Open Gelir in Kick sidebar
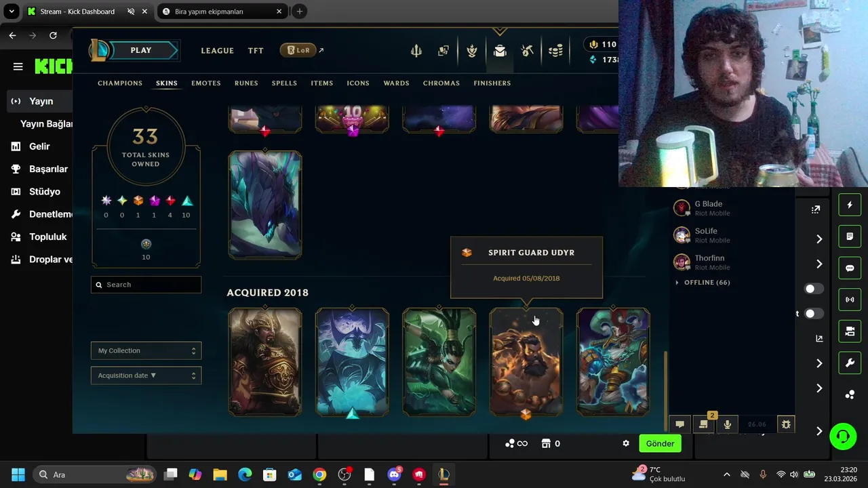 pos(39,146)
